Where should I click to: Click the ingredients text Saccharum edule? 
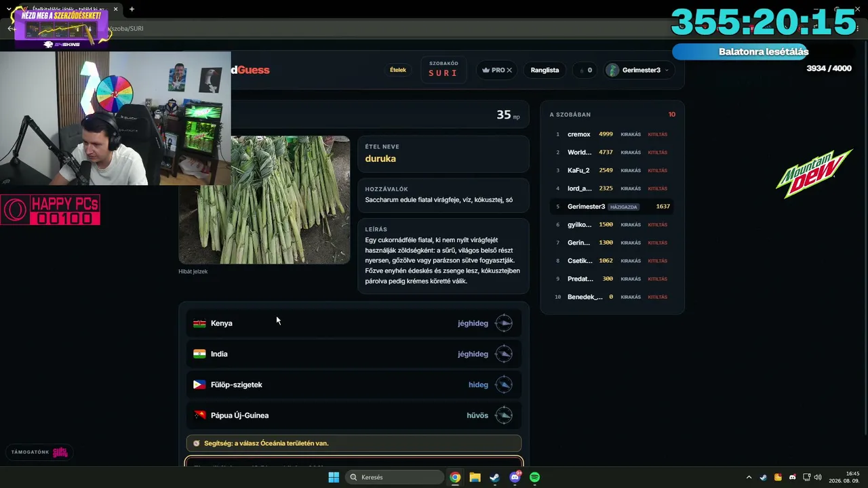tap(439, 200)
